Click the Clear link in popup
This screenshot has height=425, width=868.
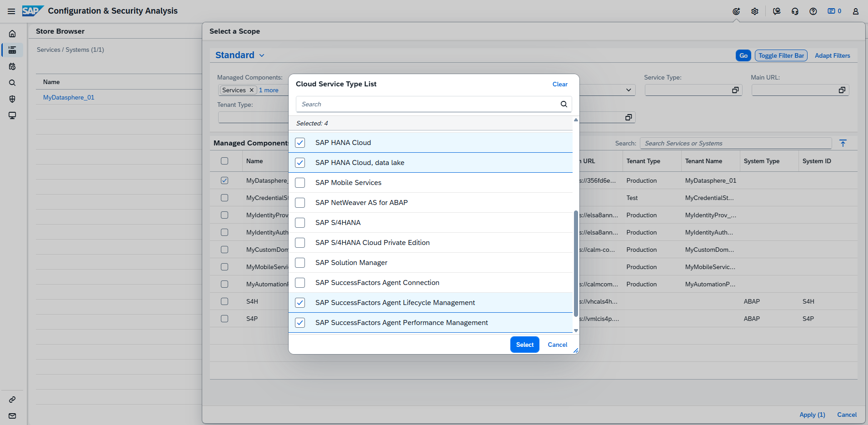[x=559, y=84]
